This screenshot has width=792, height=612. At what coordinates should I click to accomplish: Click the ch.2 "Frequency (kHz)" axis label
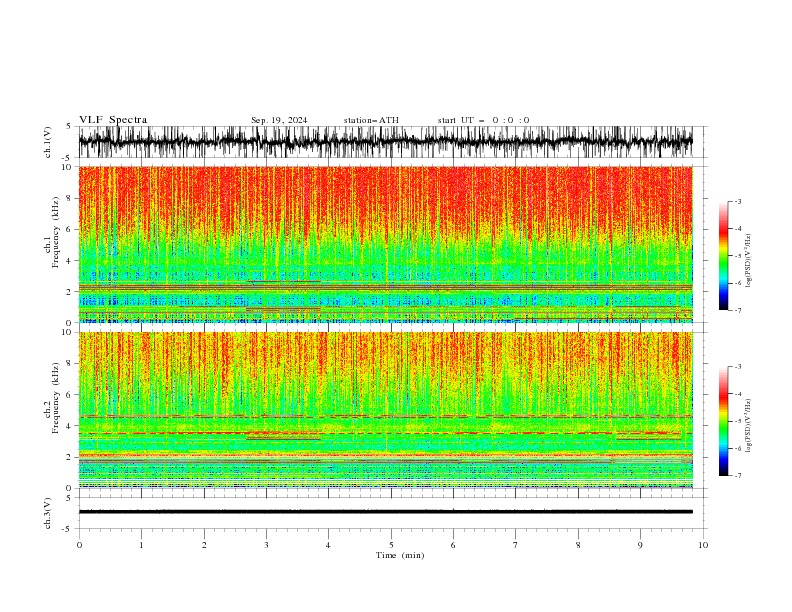(56, 398)
